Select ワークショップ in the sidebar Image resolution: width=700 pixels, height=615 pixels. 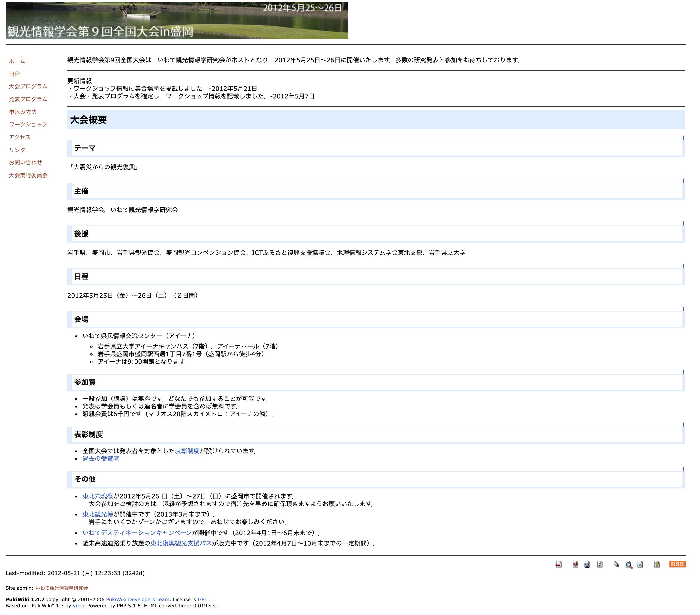28,124
